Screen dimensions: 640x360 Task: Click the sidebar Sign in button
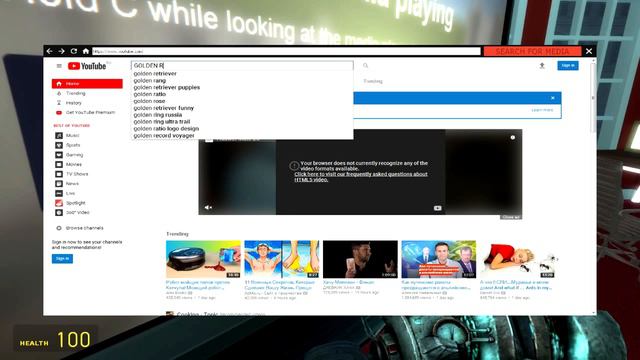coord(62,258)
